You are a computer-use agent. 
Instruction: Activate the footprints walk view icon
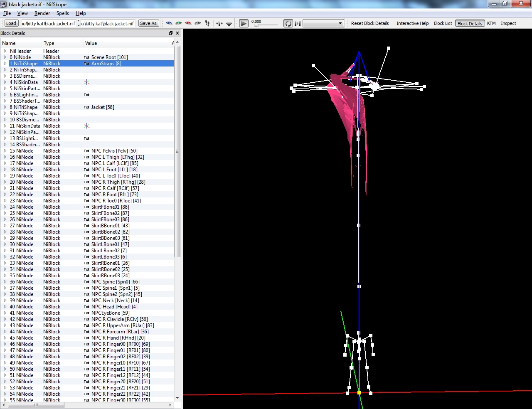207,23
